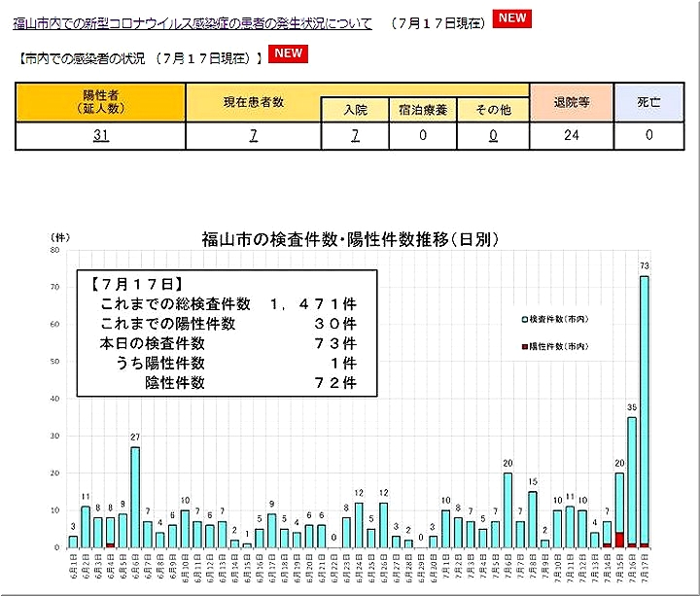Click the NEW badge after 市内での感染者の状況
The image size is (700, 596).
[x=289, y=53]
